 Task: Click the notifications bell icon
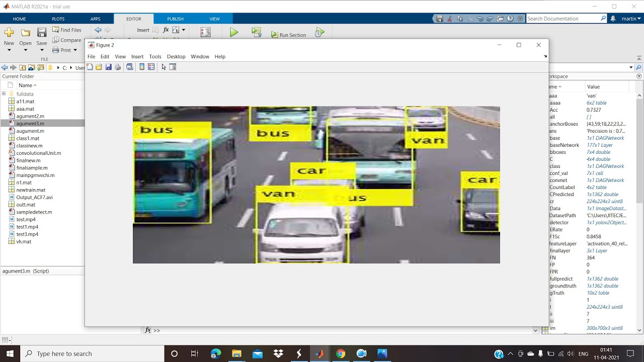pos(613,19)
